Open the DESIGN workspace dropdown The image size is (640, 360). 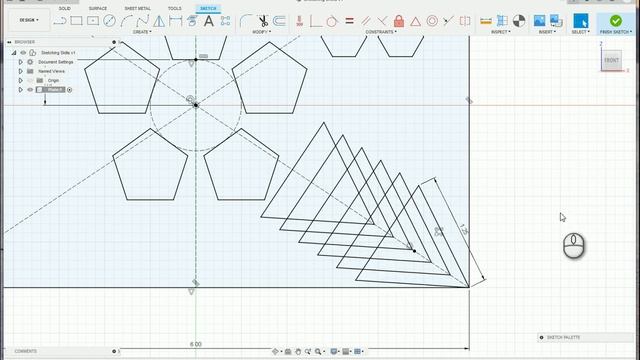29,20
